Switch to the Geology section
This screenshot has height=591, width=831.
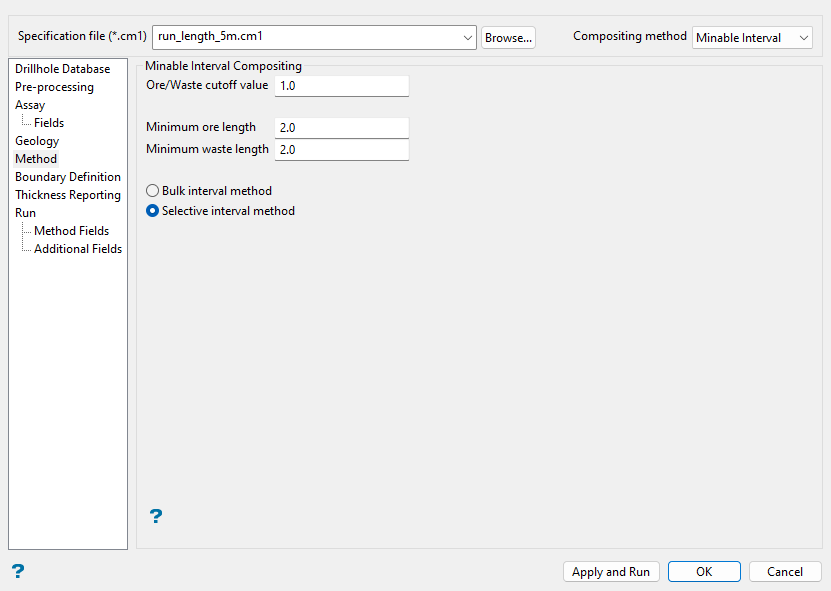tap(37, 141)
